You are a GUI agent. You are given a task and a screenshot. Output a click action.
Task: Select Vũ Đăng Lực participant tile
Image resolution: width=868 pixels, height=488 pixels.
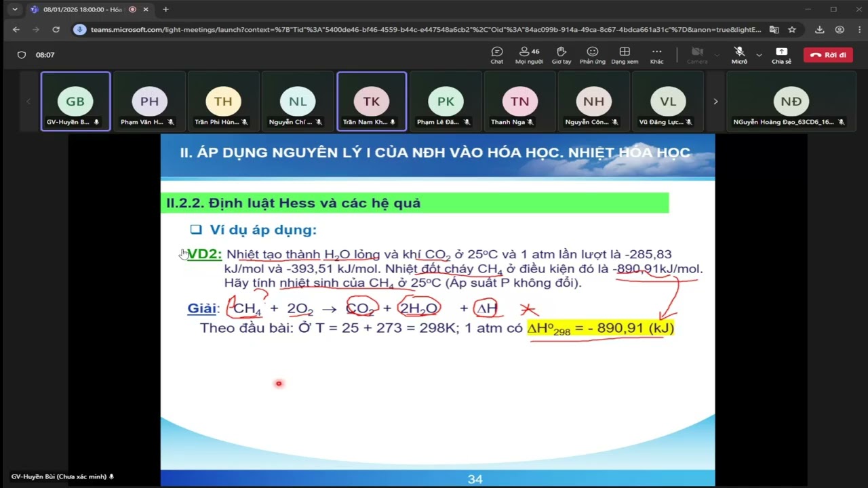click(667, 101)
